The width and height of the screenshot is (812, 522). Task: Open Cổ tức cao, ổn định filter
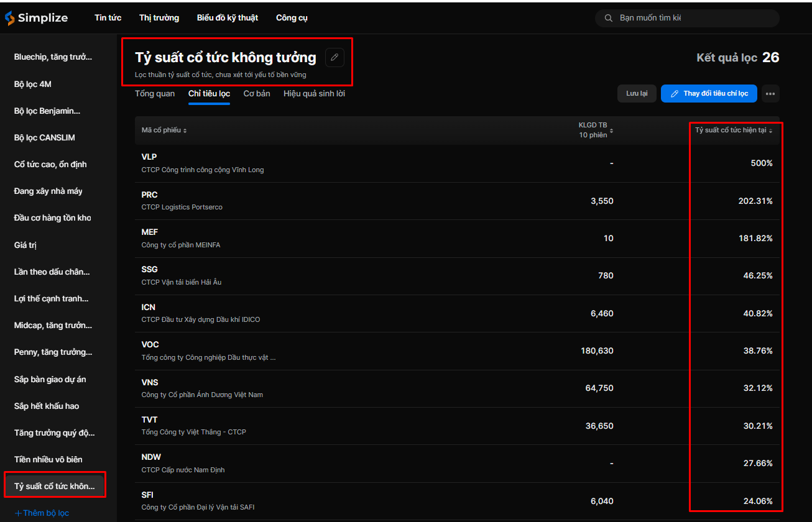coord(50,165)
